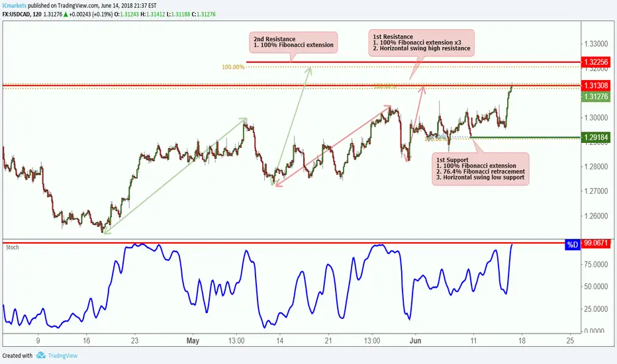Image resolution: width=617 pixels, height=364 pixels.
Task: Click the Stoch indicator title
Action: [x=12, y=248]
